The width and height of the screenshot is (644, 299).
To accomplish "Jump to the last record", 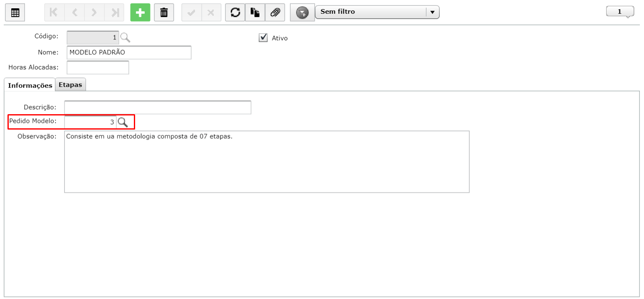I will [x=114, y=12].
